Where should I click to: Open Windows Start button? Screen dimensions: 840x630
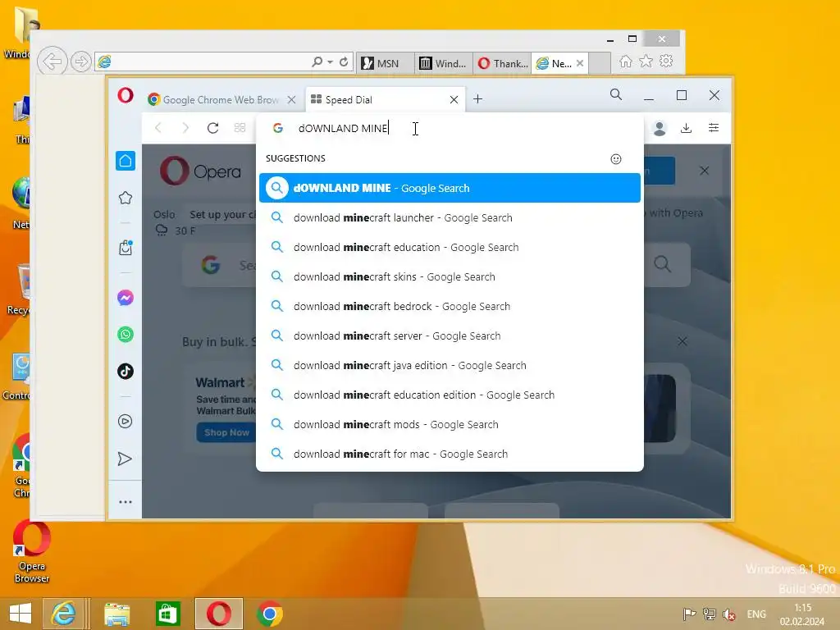point(21,614)
